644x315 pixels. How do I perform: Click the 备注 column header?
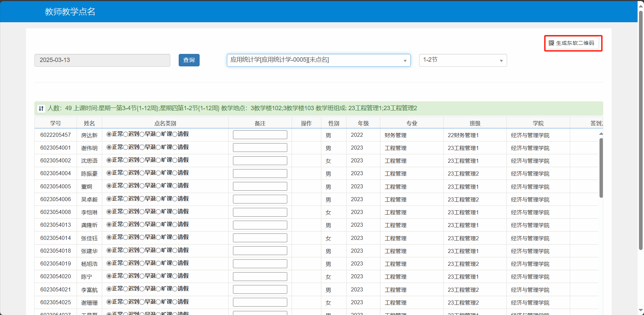click(x=260, y=123)
